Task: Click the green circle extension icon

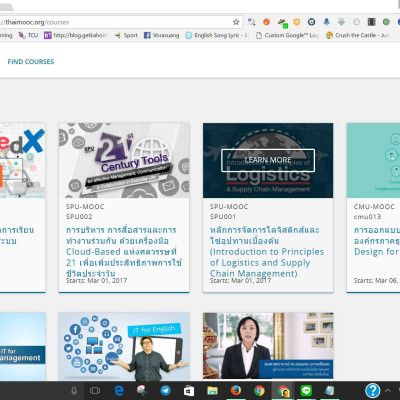Action: pyautogui.click(x=386, y=22)
